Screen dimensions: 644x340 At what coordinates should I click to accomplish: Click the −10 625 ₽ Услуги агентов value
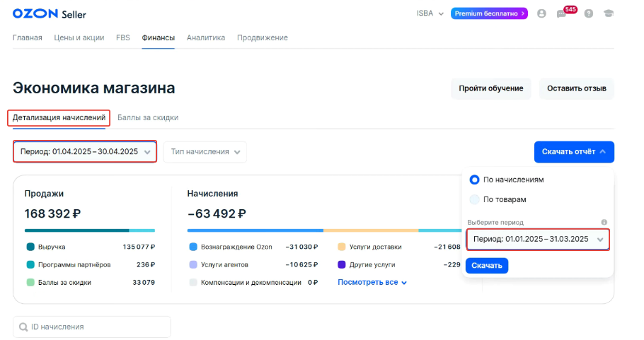[x=301, y=264]
